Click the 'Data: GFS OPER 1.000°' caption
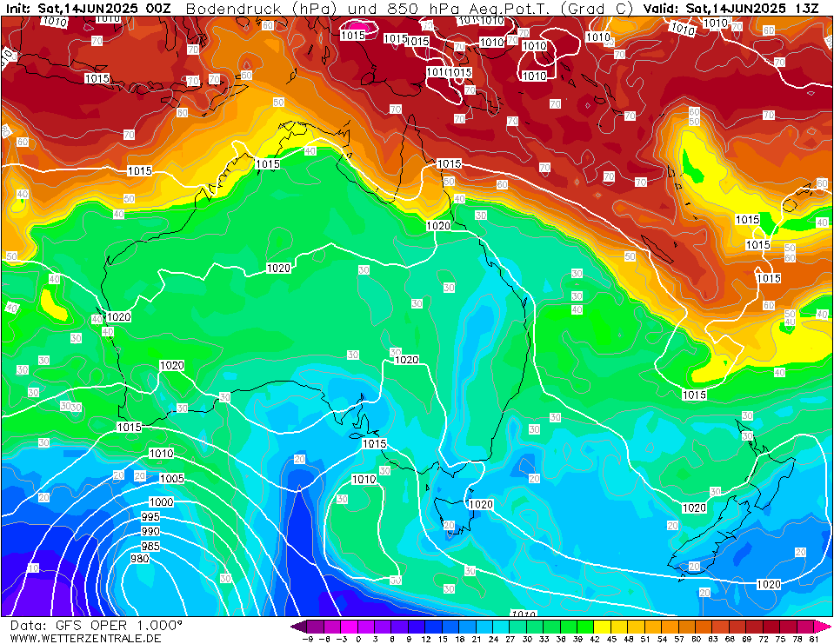Viewport: 834px width, 644px height. 97,626
